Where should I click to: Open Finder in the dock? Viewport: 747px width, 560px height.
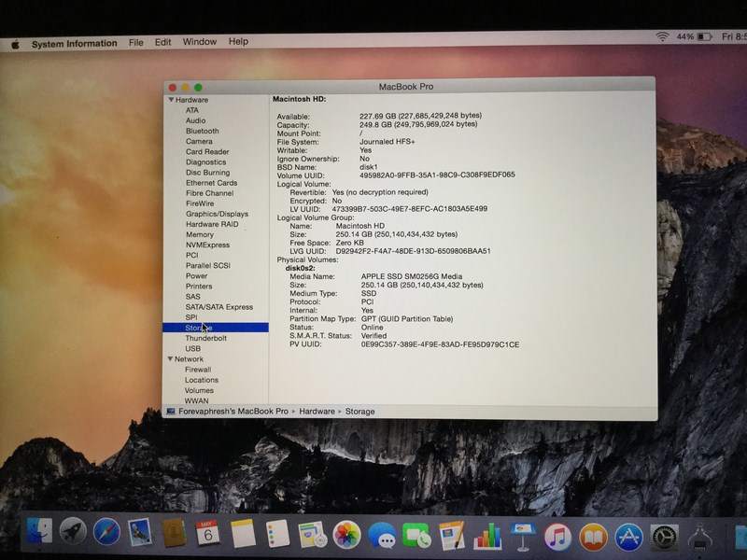click(39, 534)
